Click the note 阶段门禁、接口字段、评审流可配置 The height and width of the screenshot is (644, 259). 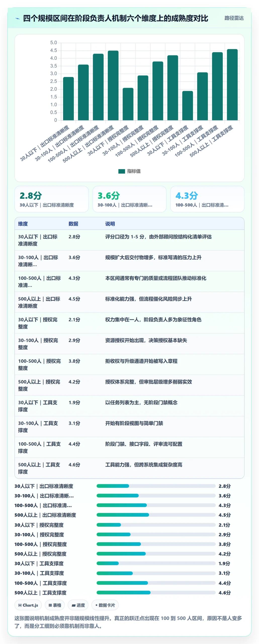[x=144, y=444]
